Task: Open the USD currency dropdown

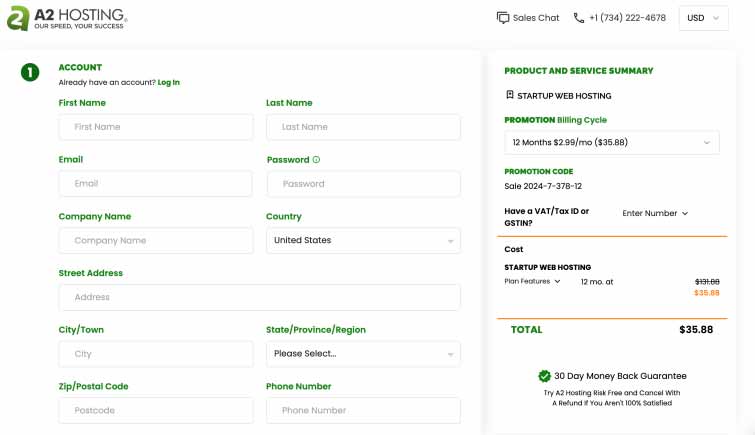Action: (x=703, y=18)
